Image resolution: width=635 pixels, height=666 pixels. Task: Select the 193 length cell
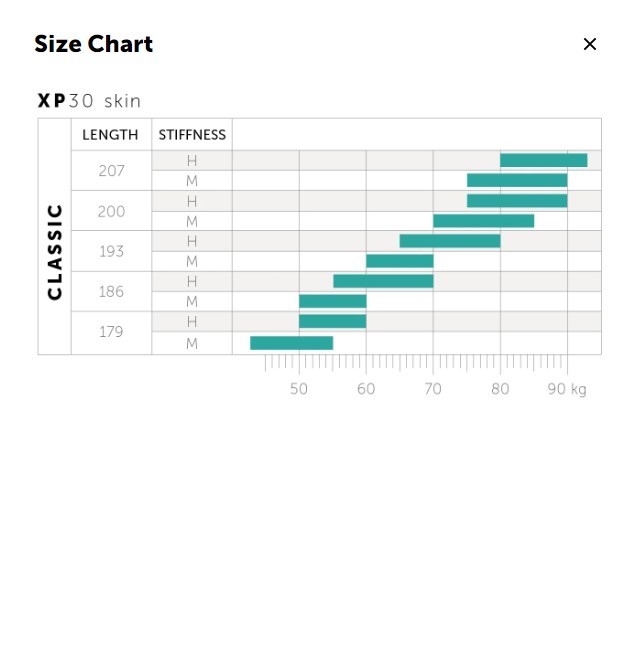point(111,251)
